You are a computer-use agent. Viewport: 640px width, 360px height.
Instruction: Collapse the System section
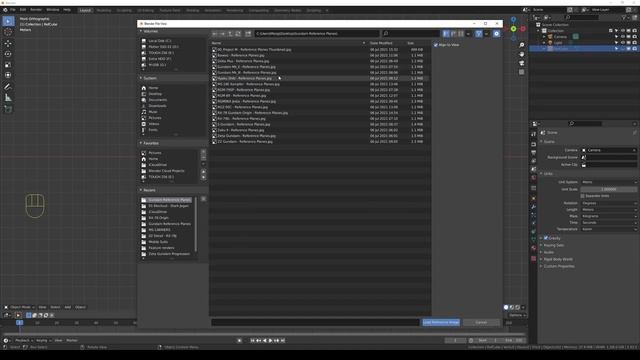141,78
